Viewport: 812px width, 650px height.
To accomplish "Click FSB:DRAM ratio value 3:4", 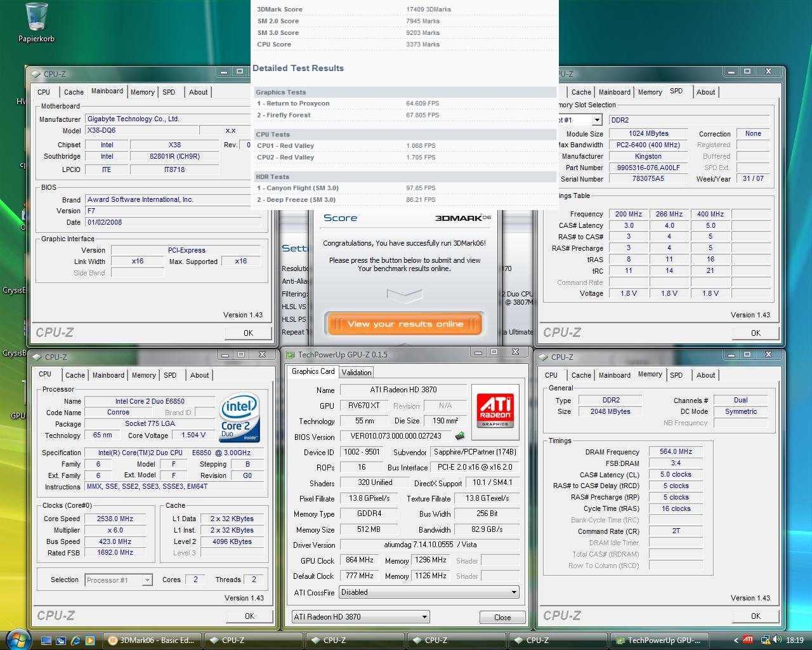I will [x=676, y=463].
